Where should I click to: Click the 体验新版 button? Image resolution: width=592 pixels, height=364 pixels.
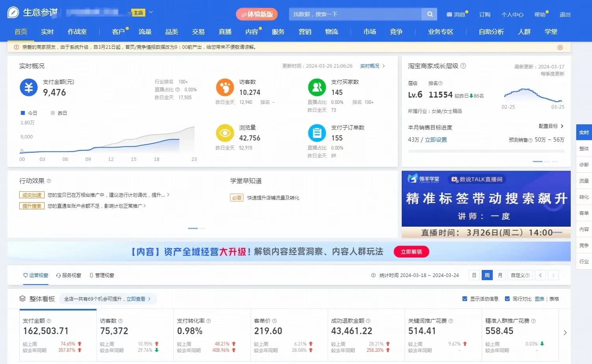tap(257, 14)
